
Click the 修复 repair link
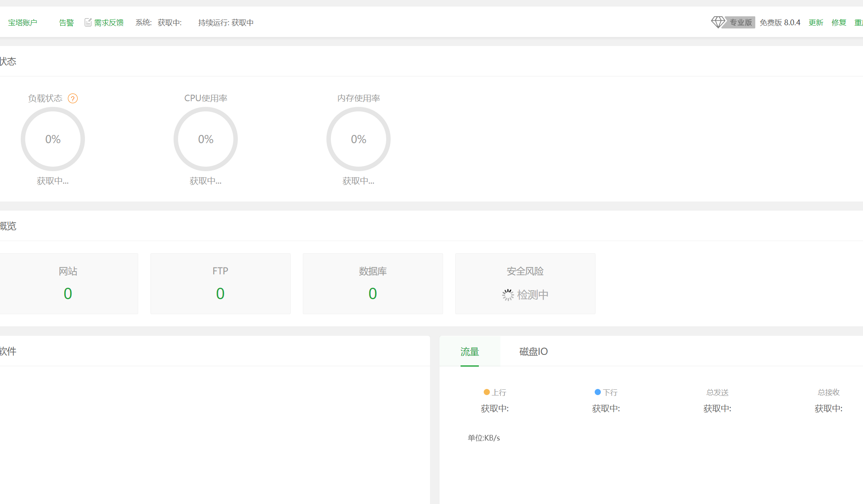click(839, 23)
